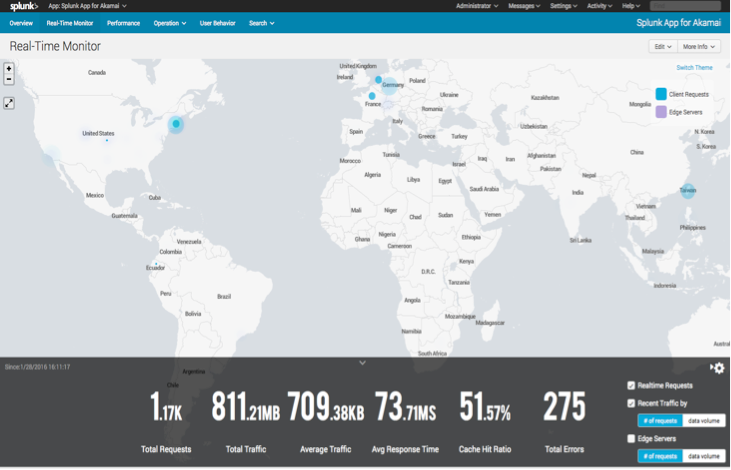This screenshot has width=731, height=470.
Task: Click the Total Requests value 1.17K
Action: (166, 407)
